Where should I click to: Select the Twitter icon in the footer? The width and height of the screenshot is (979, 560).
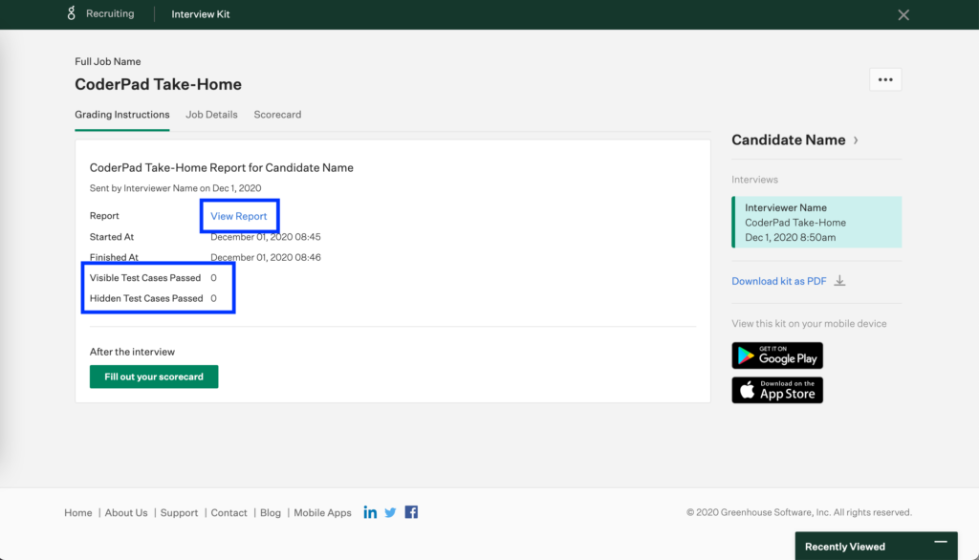pyautogui.click(x=390, y=512)
